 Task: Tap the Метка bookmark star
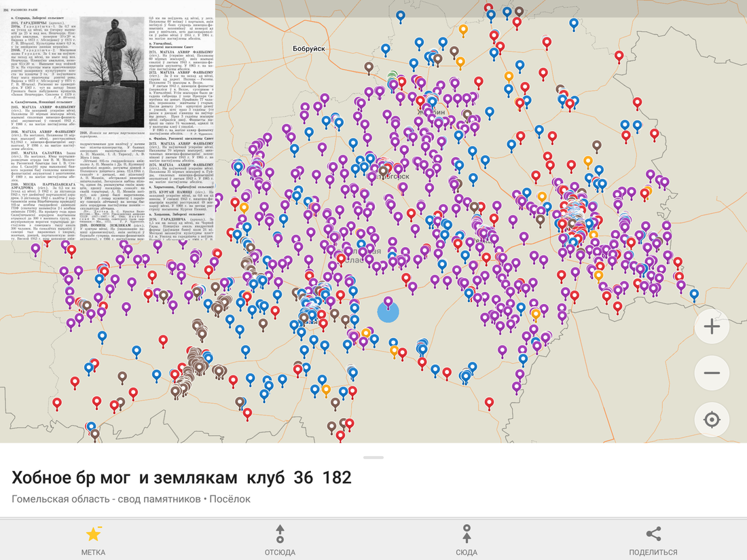94,534
